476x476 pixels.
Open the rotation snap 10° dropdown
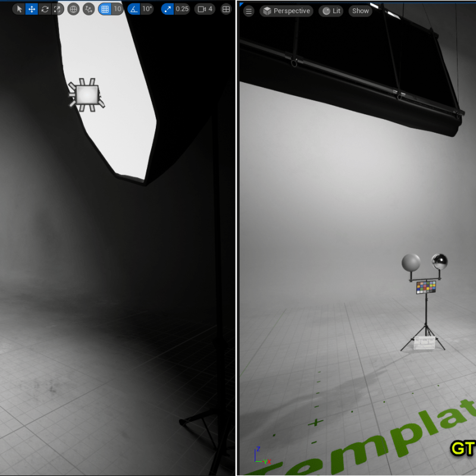click(x=147, y=9)
